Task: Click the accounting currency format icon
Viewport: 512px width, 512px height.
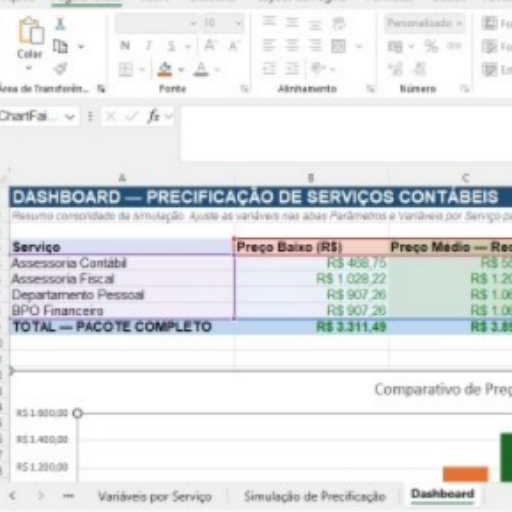Action: pos(395,47)
